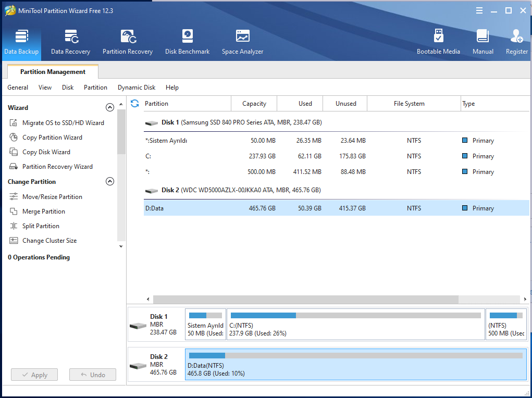The height and width of the screenshot is (398, 532).
Task: Refresh the partition list with the refresh icon
Action: pos(134,104)
